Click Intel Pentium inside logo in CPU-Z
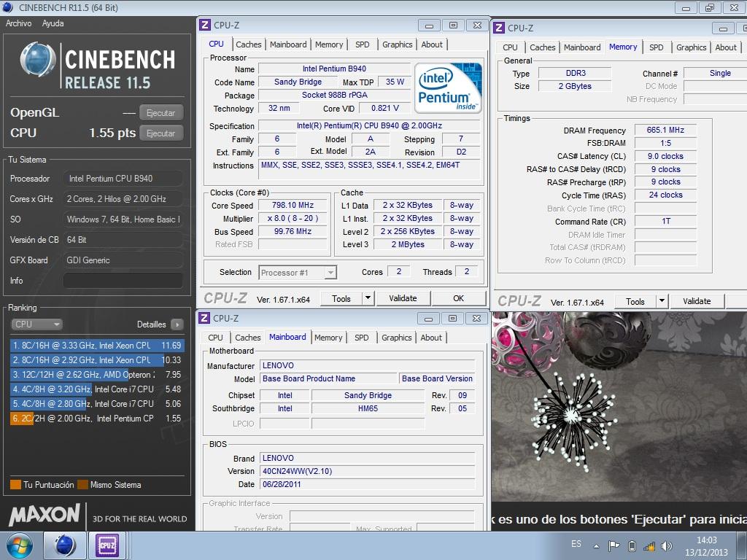The height and width of the screenshot is (560, 747). coord(448,87)
